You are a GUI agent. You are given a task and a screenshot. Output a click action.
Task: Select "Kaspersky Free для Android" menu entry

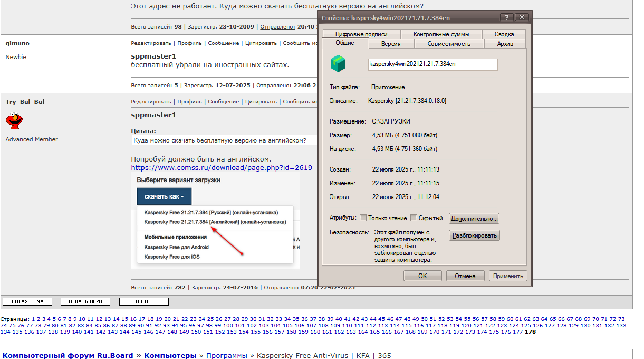click(177, 247)
